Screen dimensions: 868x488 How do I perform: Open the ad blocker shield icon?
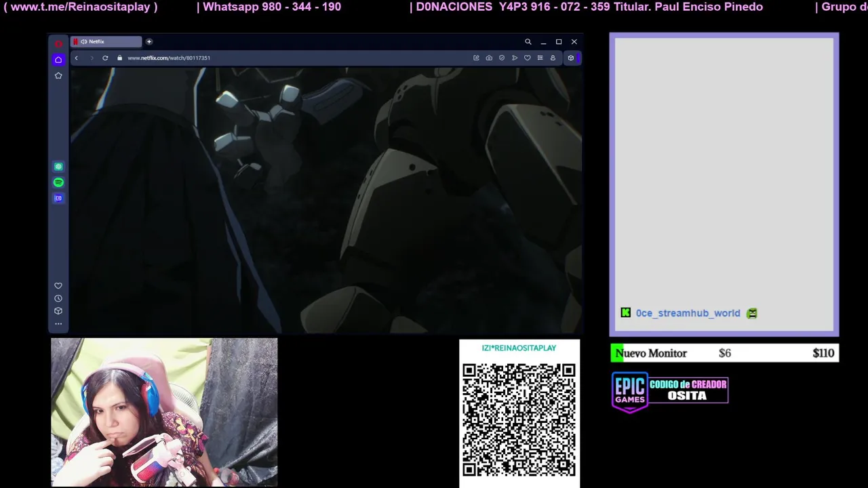coord(502,58)
